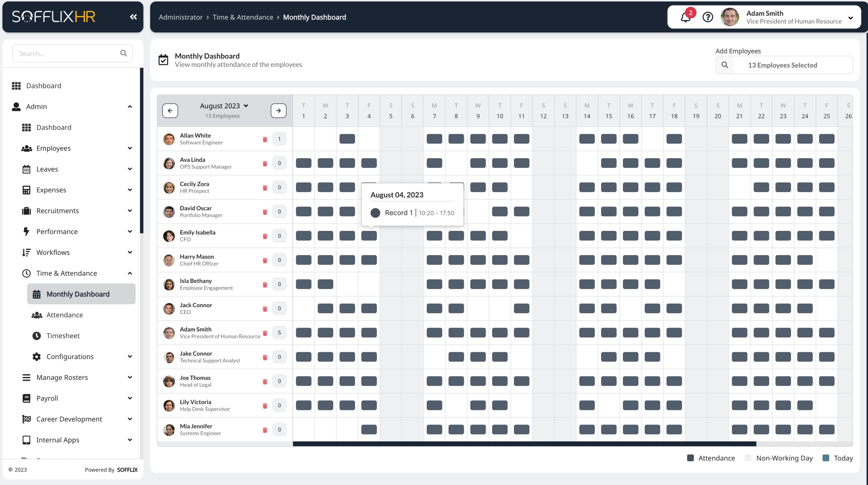Click the sidebar Search input field
The image size is (868, 485).
pyautogui.click(x=72, y=53)
